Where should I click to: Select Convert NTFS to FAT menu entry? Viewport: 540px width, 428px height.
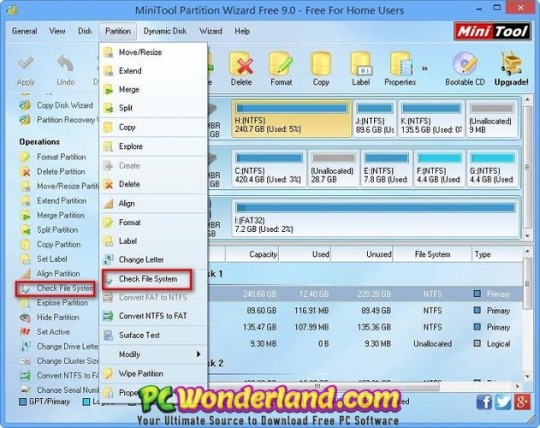[153, 316]
